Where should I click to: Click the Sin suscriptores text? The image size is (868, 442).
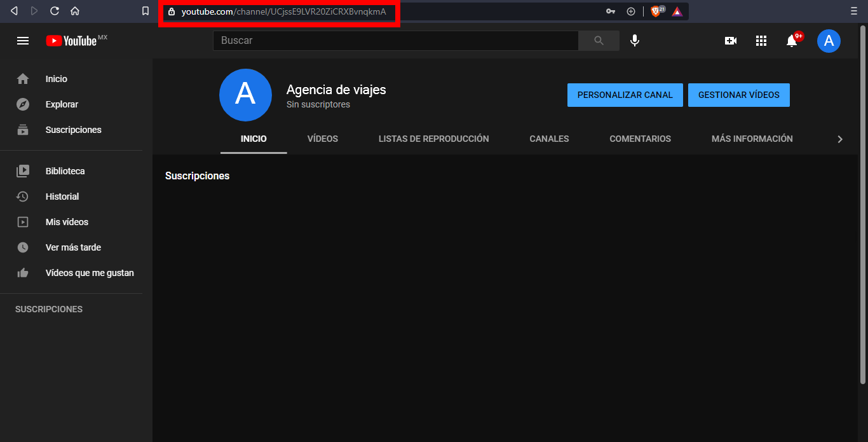coord(318,104)
